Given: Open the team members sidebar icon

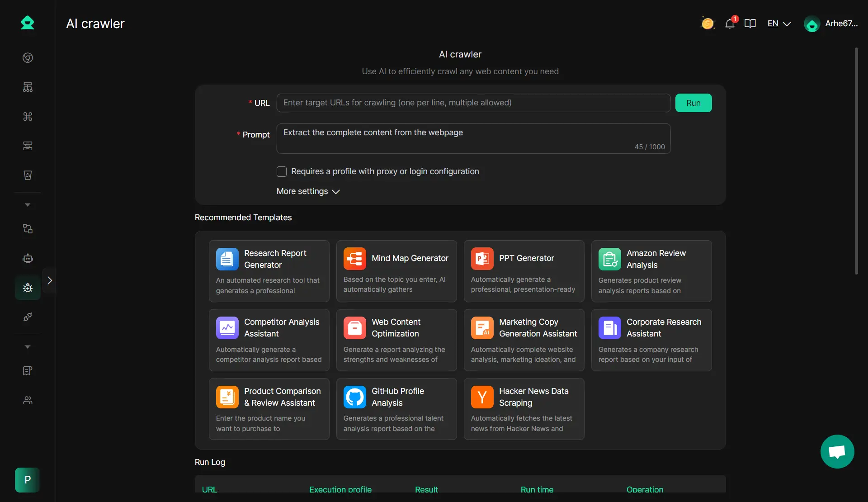Looking at the screenshot, I should click(x=28, y=400).
